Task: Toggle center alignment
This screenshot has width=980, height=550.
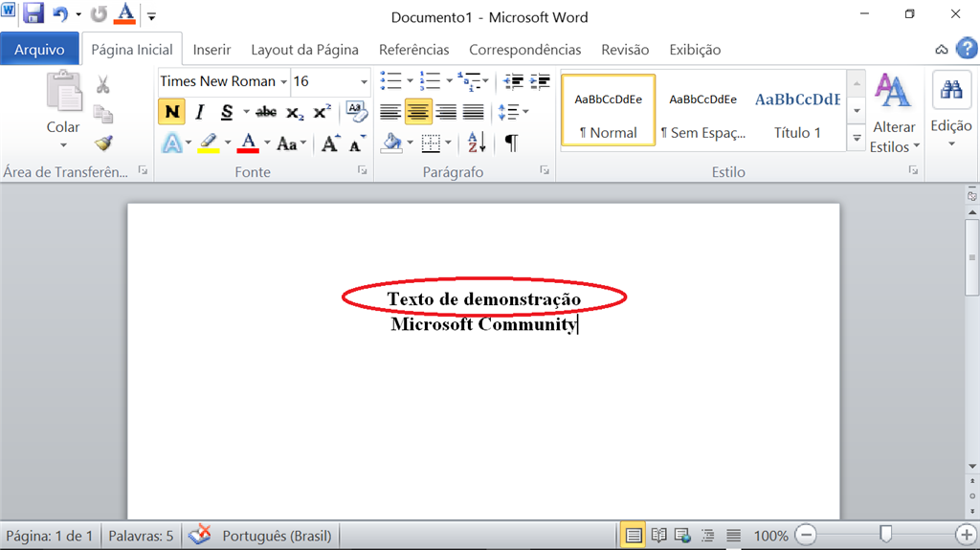Action: tap(418, 113)
